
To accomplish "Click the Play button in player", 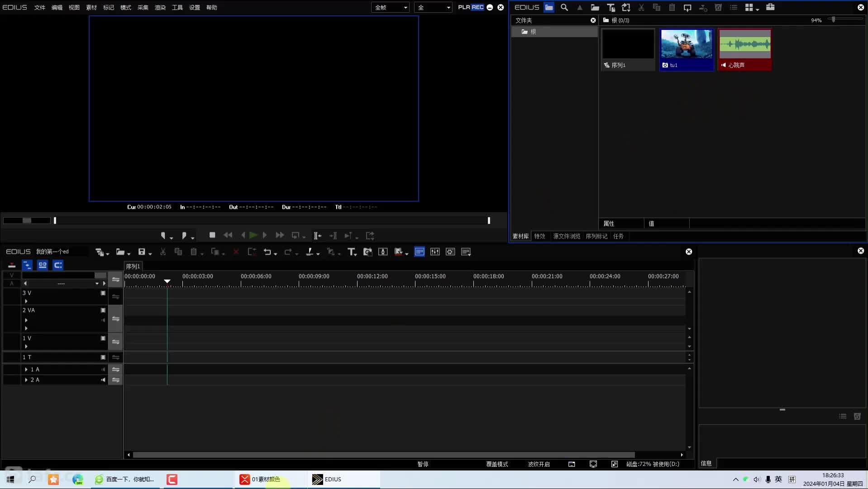I will [253, 235].
